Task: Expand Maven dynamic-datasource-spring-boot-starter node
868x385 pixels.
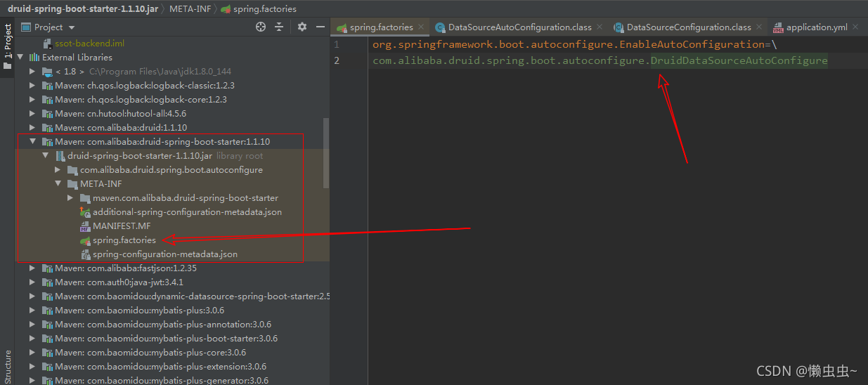Action: click(x=33, y=296)
